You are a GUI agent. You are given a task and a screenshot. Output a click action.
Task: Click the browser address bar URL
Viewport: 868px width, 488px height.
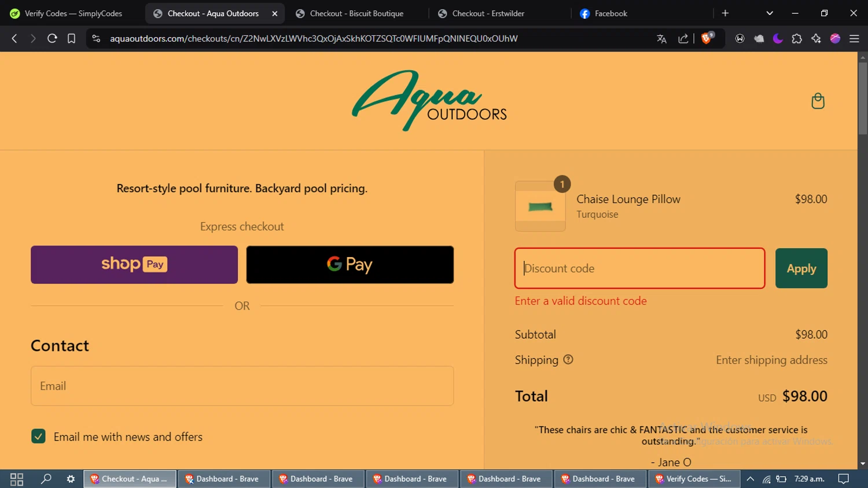pos(314,38)
